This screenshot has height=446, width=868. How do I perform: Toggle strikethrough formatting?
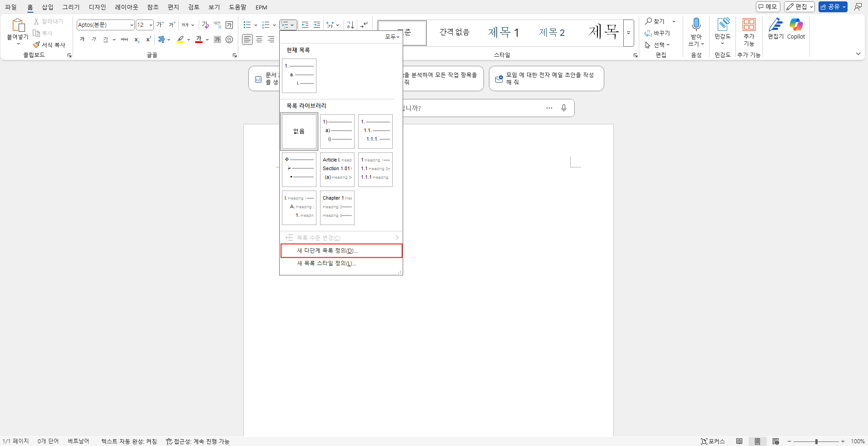point(124,39)
